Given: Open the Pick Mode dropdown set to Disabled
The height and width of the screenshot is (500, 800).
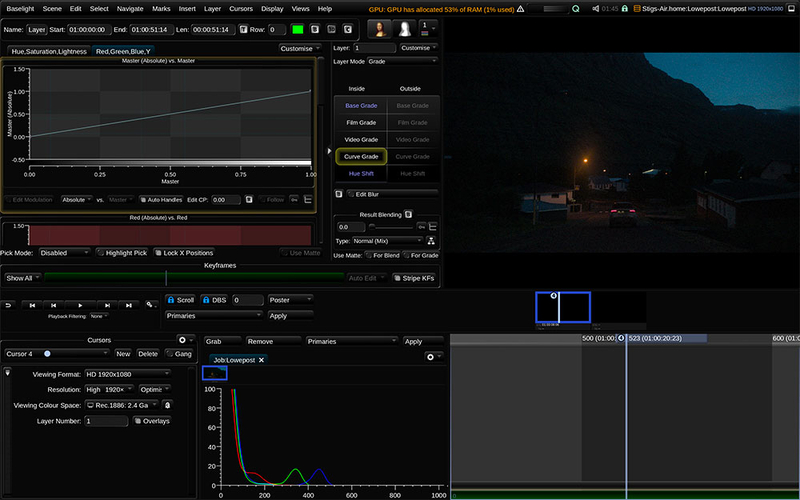Looking at the screenshot, I should point(65,253).
